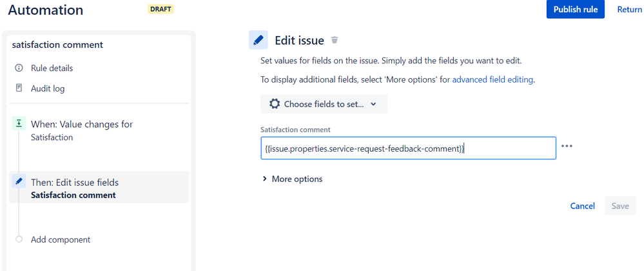The image size is (644, 271).
Task: Open the advanced field editing link
Action: coord(493,80)
